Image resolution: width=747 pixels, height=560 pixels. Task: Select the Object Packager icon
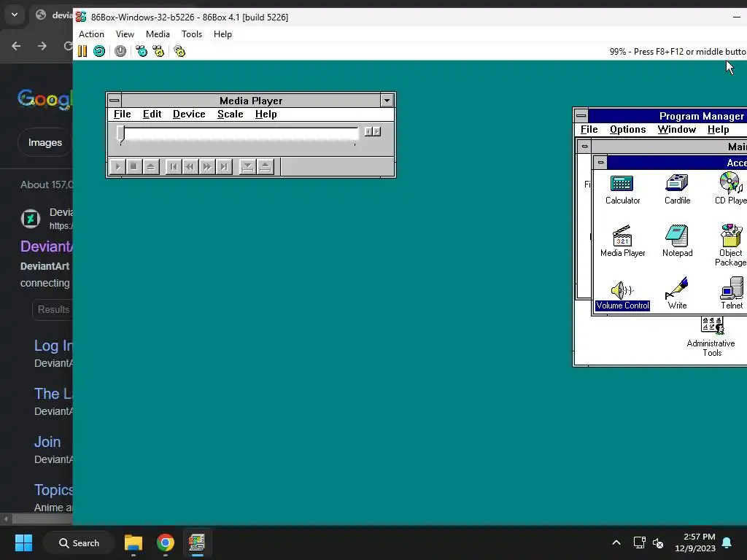[x=731, y=245]
